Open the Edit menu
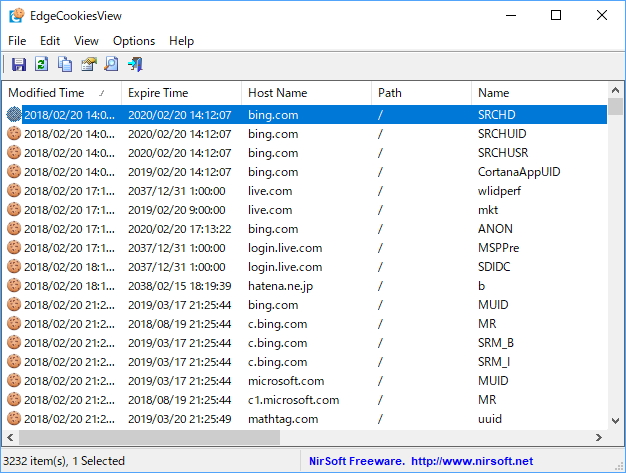The image size is (626, 473). (x=50, y=41)
